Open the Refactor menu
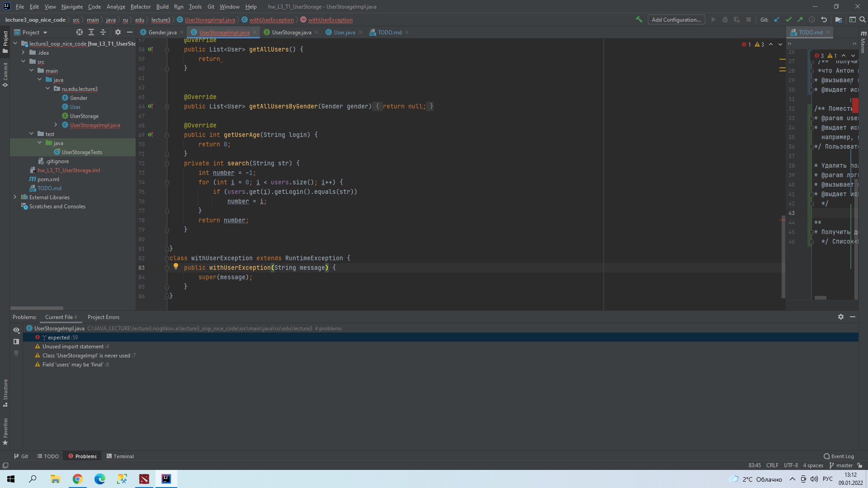The height and width of the screenshot is (488, 868). [x=141, y=6]
